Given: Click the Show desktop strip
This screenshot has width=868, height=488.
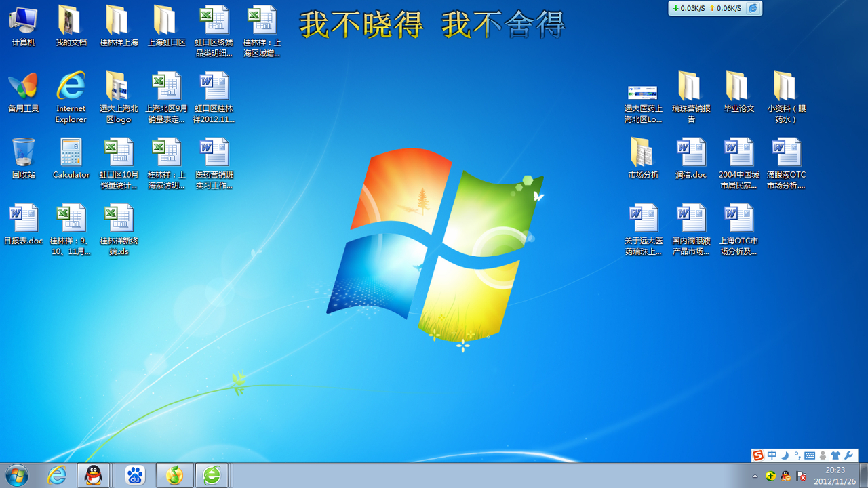Looking at the screenshot, I should tap(863, 476).
